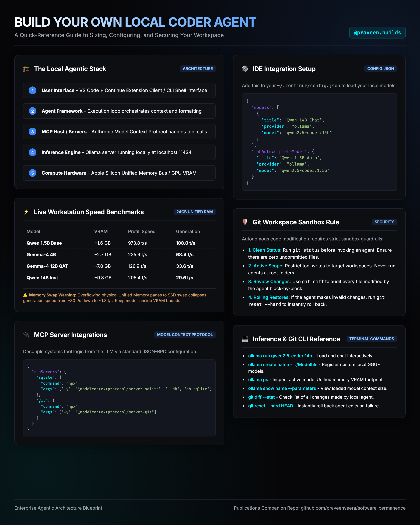Screen dimensions: 420x525
Task: Click the plug icon beside MCP Server Integrations
Action: point(26,335)
